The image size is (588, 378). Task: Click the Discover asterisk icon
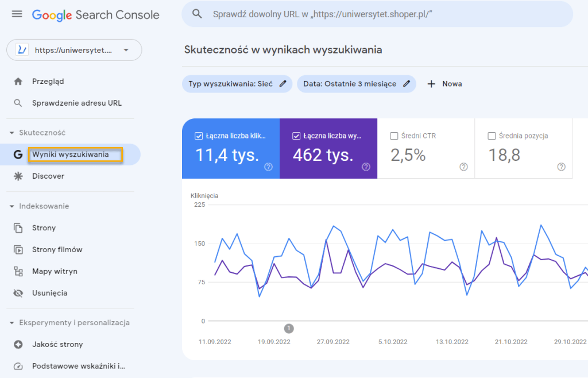(18, 176)
